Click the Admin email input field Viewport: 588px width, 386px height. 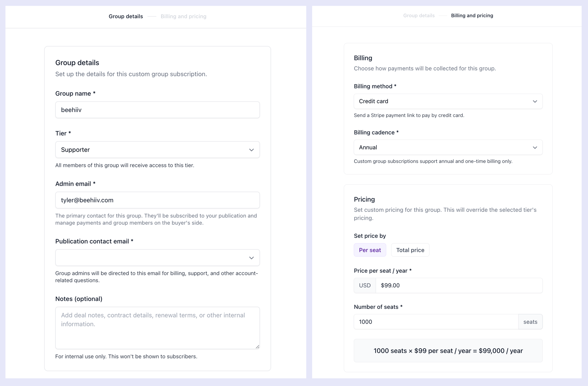click(157, 200)
